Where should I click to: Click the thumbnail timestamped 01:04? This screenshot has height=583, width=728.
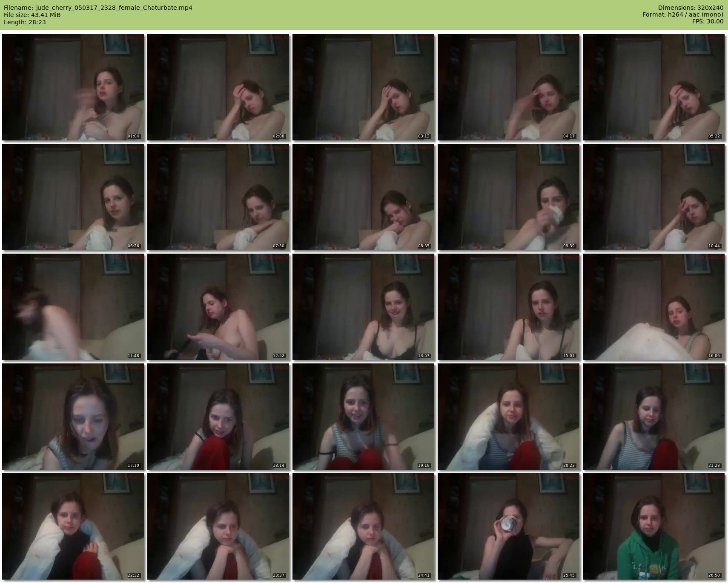[73, 87]
